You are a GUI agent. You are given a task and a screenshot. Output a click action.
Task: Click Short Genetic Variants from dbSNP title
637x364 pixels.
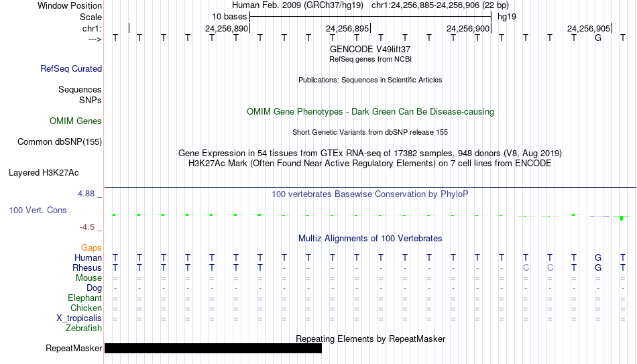point(370,133)
